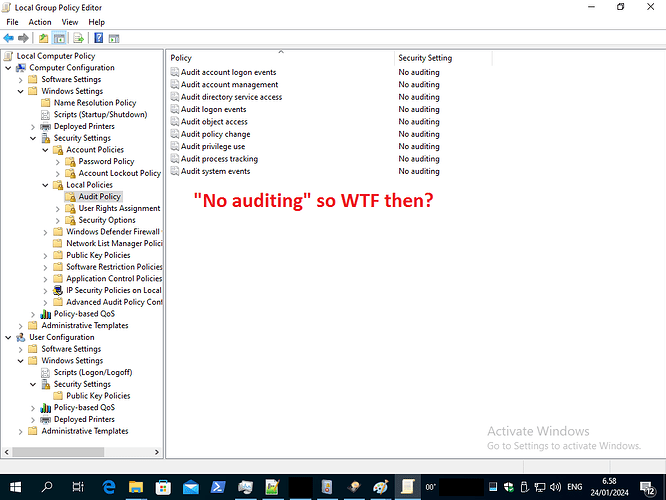666x500 pixels.
Task: Select Local Computer Policy root node
Action: tap(56, 56)
